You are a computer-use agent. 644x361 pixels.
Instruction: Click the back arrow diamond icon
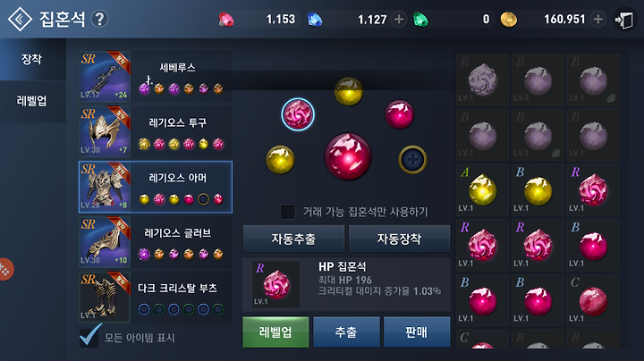tap(20, 19)
